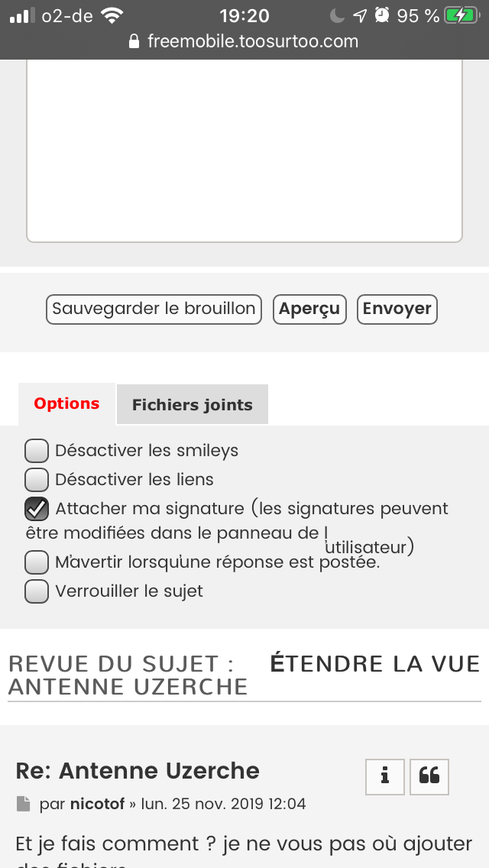Click the Envoyer button
This screenshot has width=489, height=868.
[397, 309]
